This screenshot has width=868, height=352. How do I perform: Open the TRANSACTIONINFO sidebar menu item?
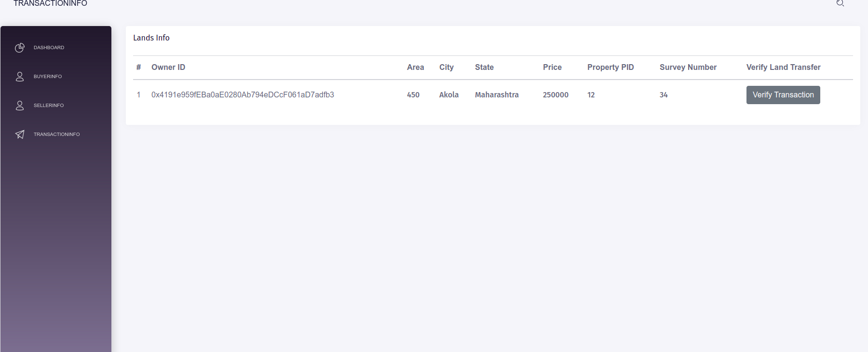pos(56,135)
